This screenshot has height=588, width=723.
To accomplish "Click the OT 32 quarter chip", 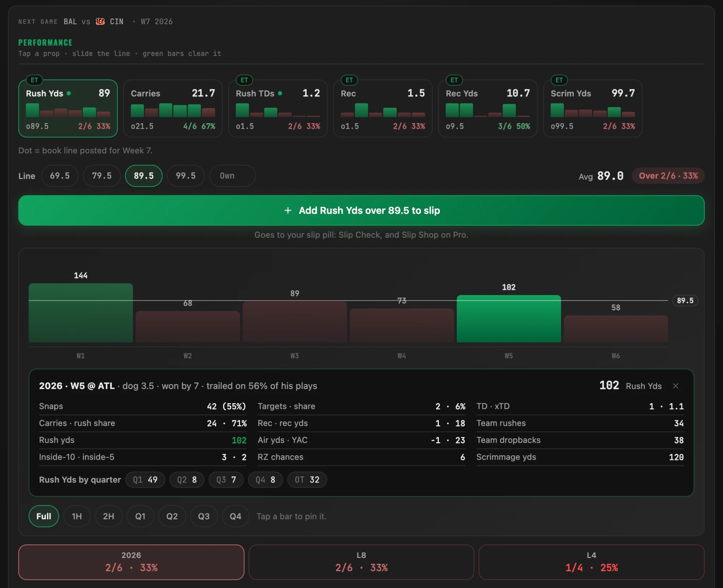I will click(307, 480).
